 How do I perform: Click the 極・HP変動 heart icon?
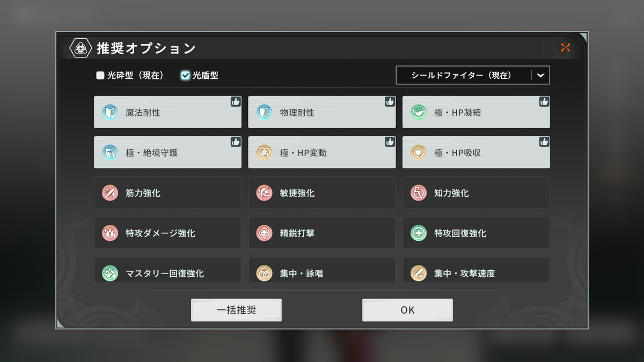tap(264, 153)
